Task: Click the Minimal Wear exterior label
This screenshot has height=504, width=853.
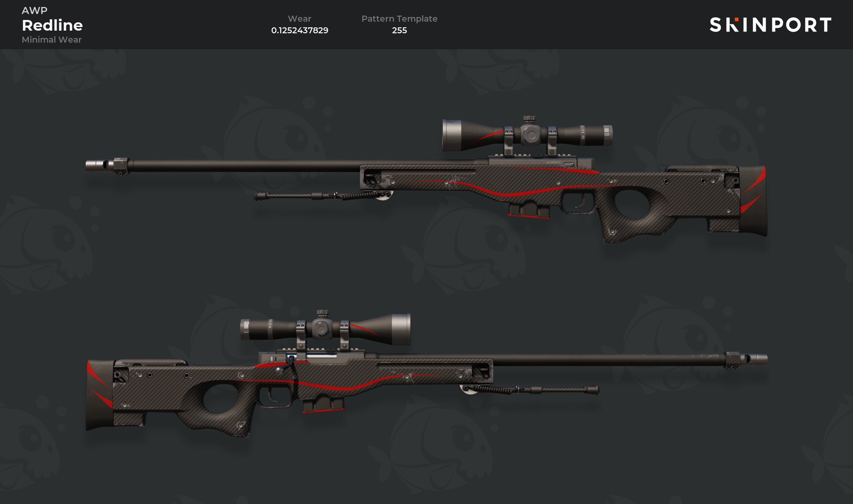Action: coord(52,40)
